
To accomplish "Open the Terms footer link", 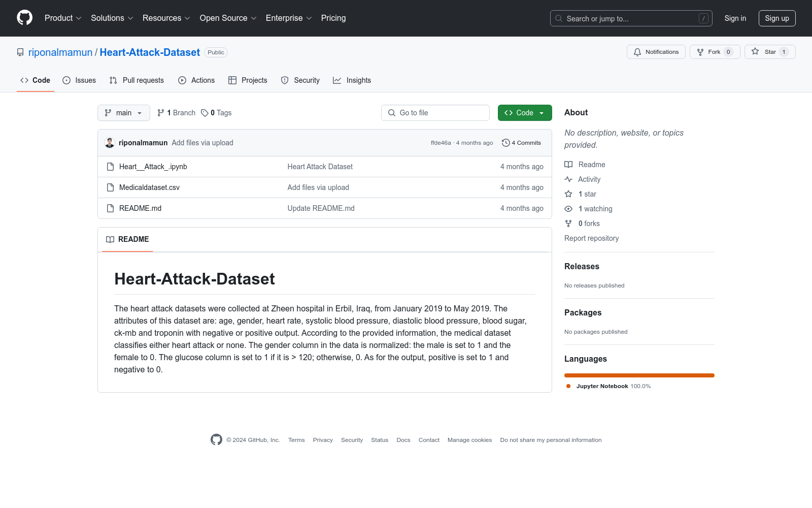I will tap(296, 440).
